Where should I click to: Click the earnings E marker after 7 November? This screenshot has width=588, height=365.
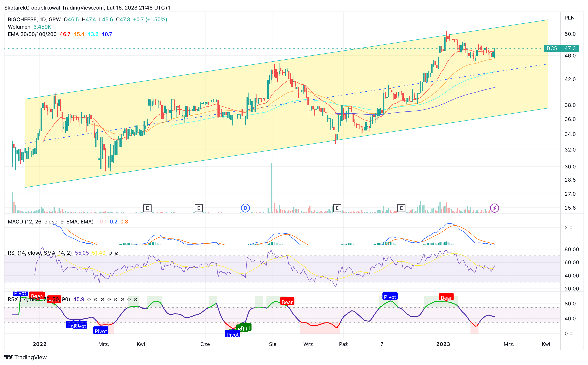pos(401,208)
